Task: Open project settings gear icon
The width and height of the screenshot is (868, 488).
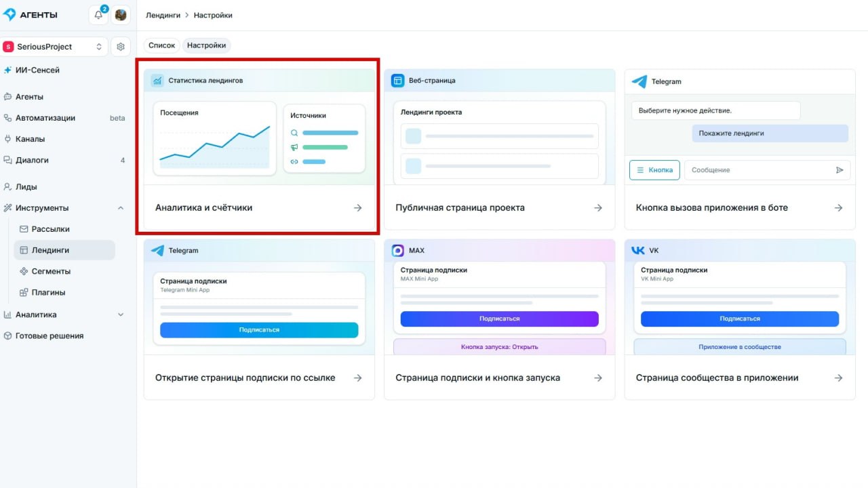Action: [121, 47]
